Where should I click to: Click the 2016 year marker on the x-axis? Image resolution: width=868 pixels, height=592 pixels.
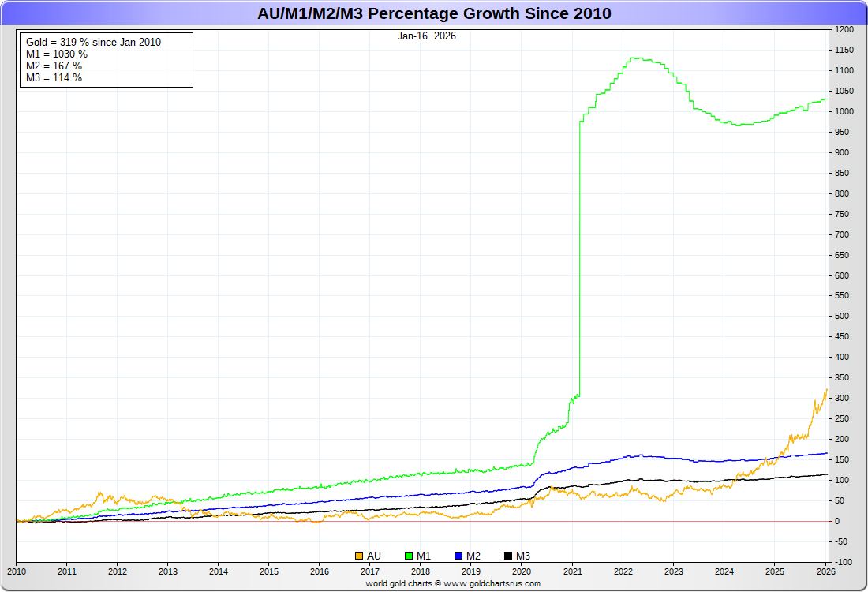coord(320,571)
